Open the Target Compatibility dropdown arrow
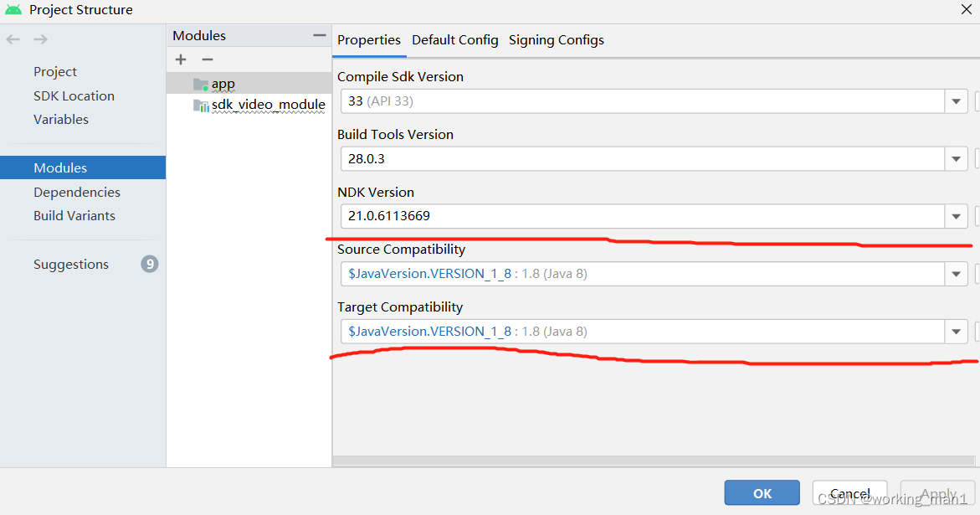This screenshot has width=980, height=515. (957, 332)
